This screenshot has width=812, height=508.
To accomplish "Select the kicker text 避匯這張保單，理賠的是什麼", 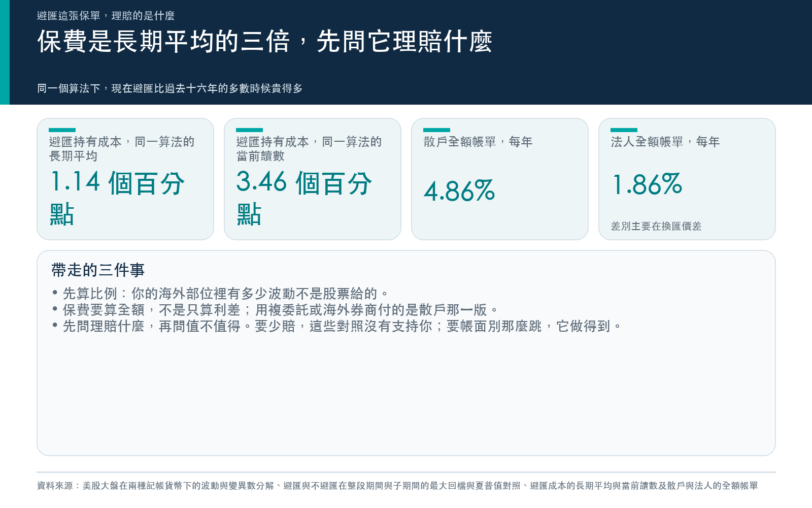I will 106,16.
